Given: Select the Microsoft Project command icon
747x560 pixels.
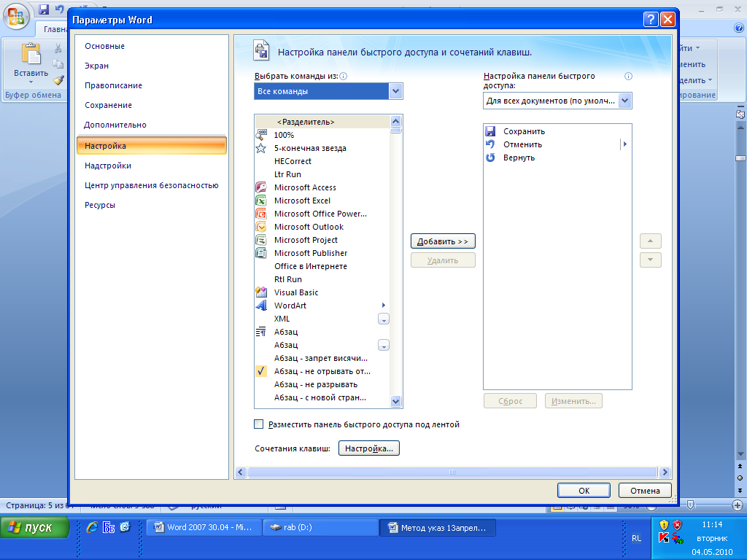Looking at the screenshot, I should coord(261,239).
